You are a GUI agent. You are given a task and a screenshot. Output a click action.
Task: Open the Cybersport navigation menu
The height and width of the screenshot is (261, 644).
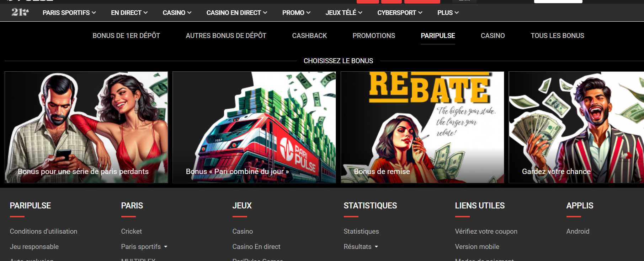coord(400,13)
